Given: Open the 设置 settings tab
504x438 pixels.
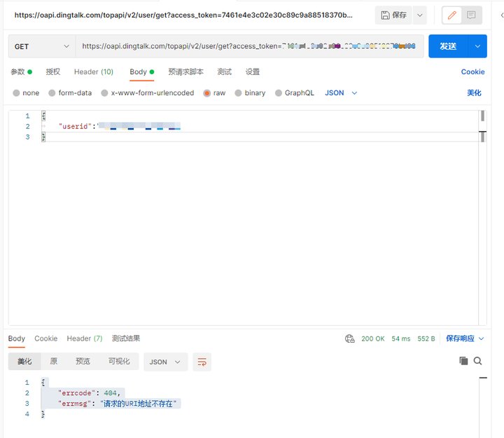Looking at the screenshot, I should click(253, 71).
